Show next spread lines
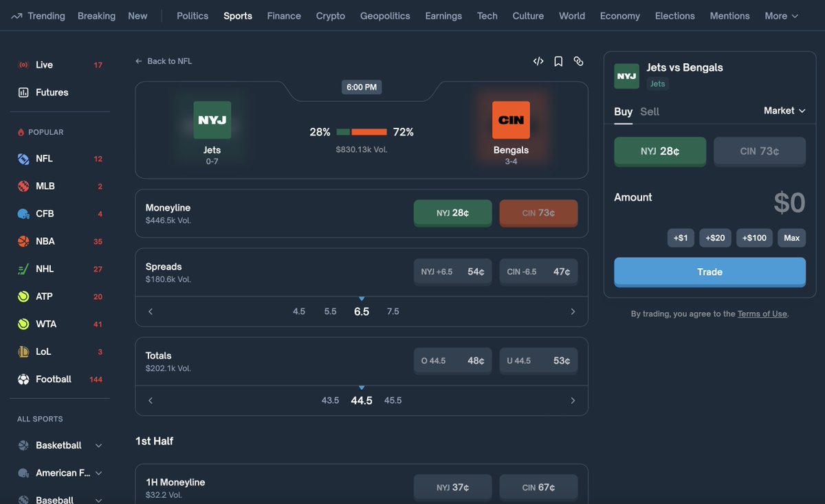Image resolution: width=825 pixels, height=504 pixels. tap(573, 311)
